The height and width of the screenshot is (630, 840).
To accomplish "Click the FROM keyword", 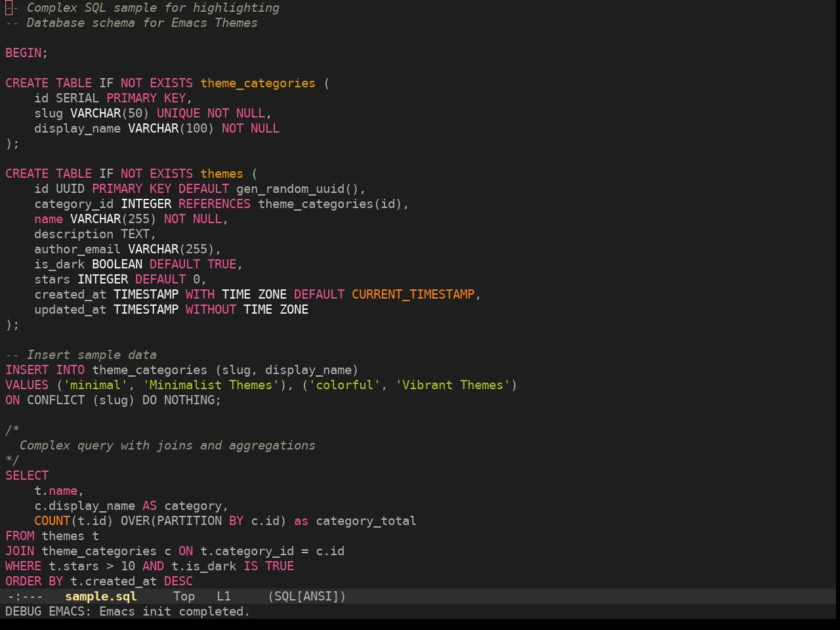I will 20,536.
